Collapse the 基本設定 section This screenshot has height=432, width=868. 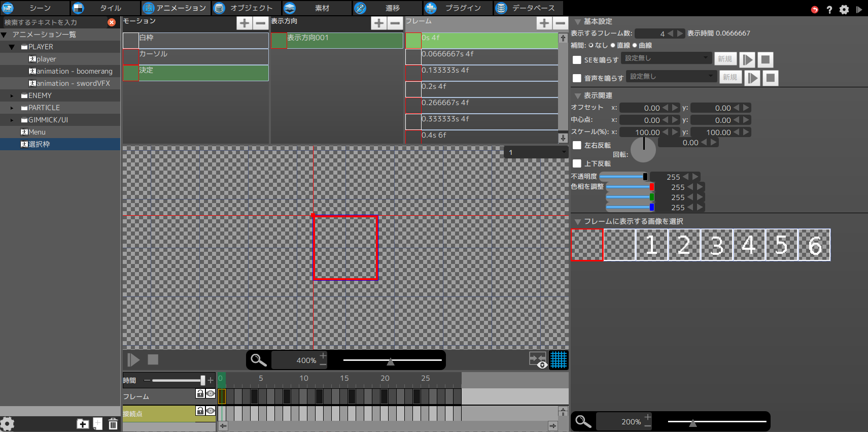coord(577,22)
